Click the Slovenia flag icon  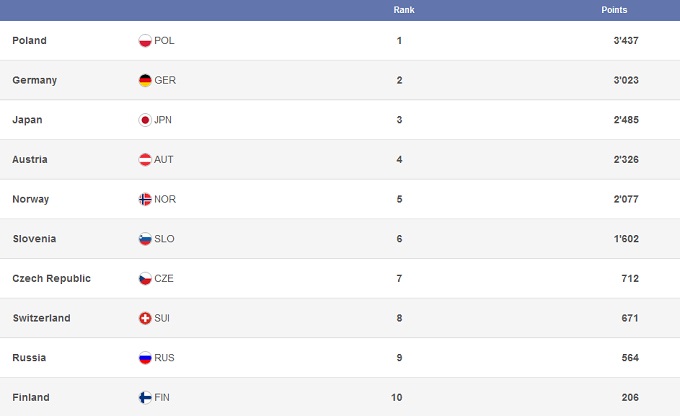(145, 239)
